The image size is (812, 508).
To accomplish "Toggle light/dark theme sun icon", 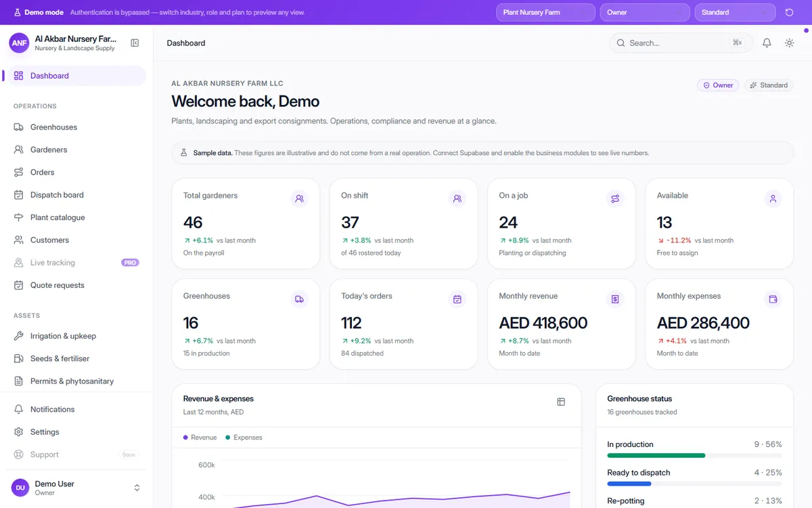I will click(789, 43).
